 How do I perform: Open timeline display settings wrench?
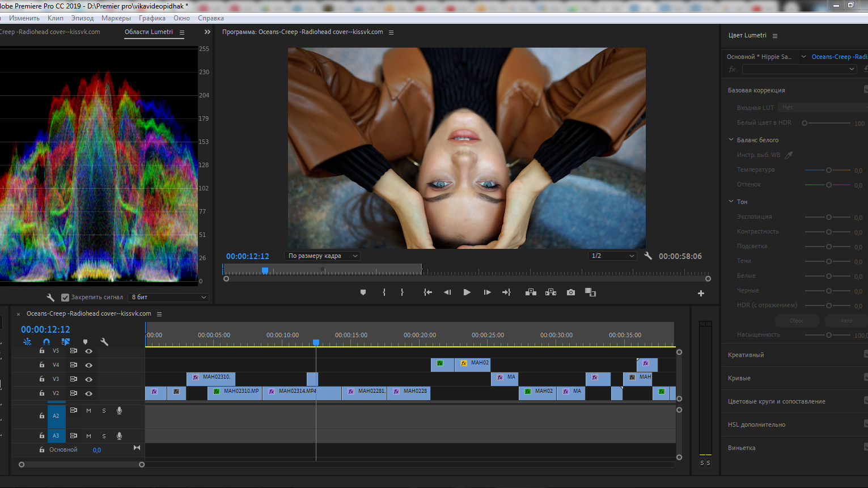104,342
